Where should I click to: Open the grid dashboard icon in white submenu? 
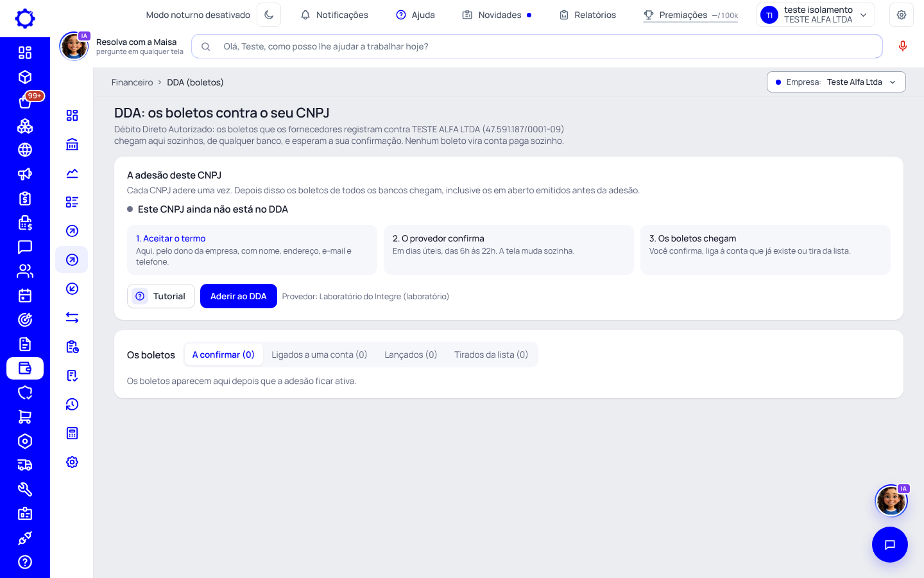coord(72,116)
